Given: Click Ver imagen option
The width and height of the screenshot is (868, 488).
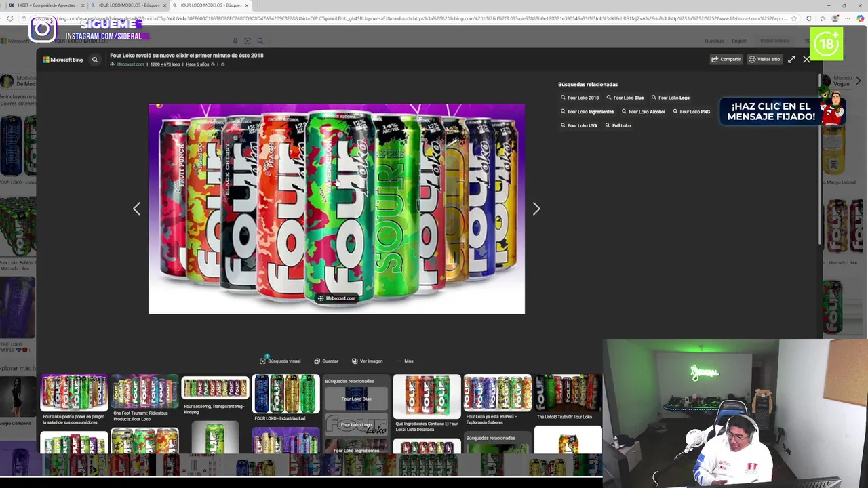Looking at the screenshot, I should (367, 361).
